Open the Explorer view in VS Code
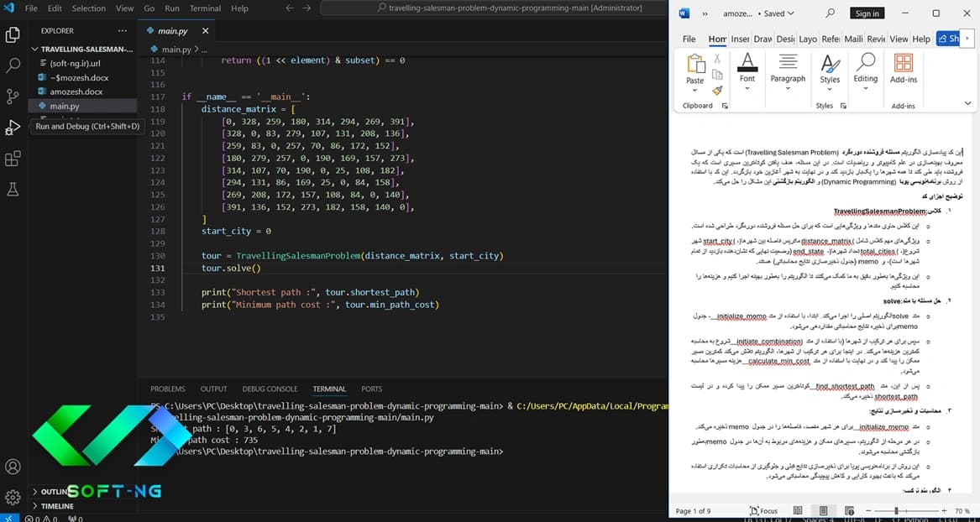Image resolution: width=980 pixels, height=522 pixels. click(13, 35)
